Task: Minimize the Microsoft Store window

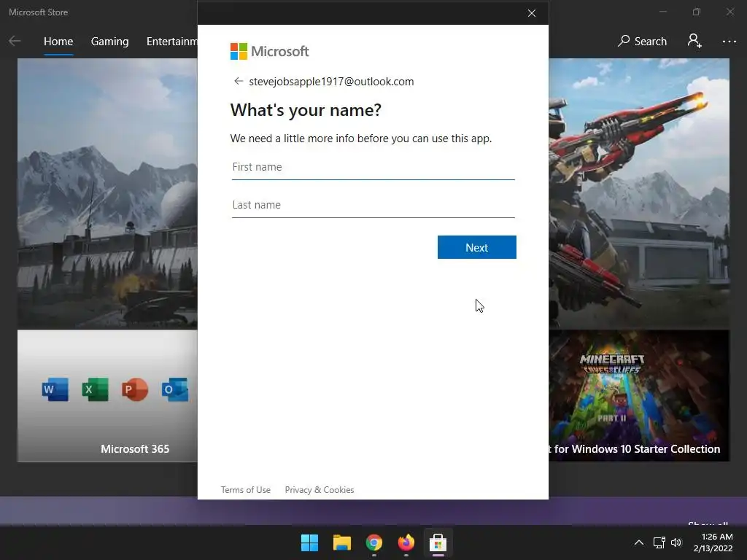Action: pos(663,12)
